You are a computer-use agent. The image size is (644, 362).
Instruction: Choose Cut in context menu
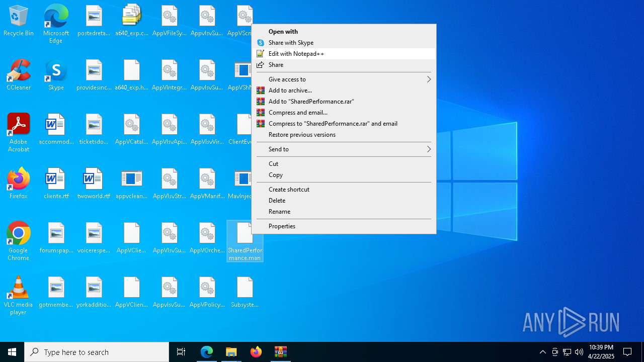(344, 164)
